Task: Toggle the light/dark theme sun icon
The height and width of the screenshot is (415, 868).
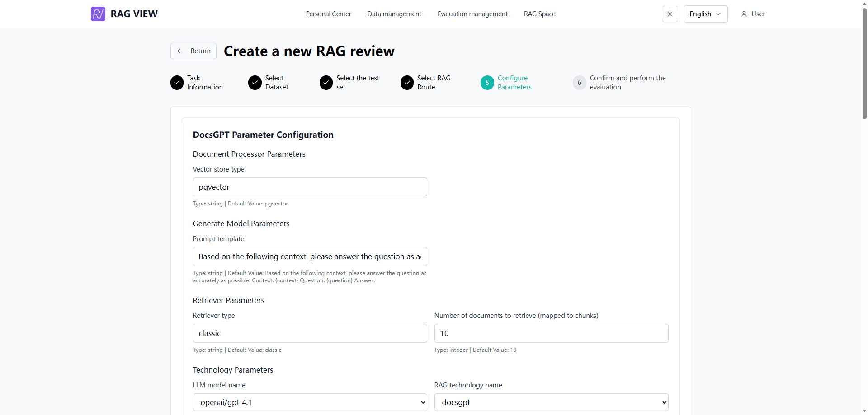Action: pos(670,14)
